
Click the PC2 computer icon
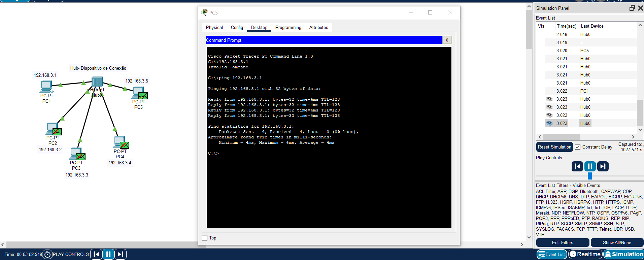pos(52,129)
